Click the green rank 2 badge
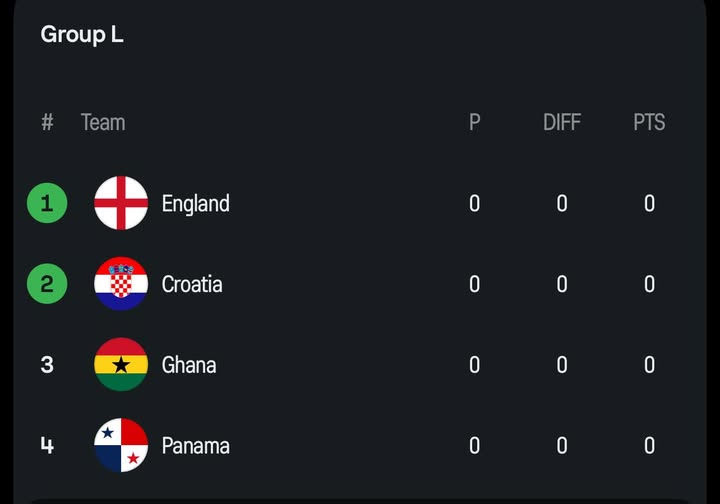This screenshot has width=720, height=504. pos(47,285)
